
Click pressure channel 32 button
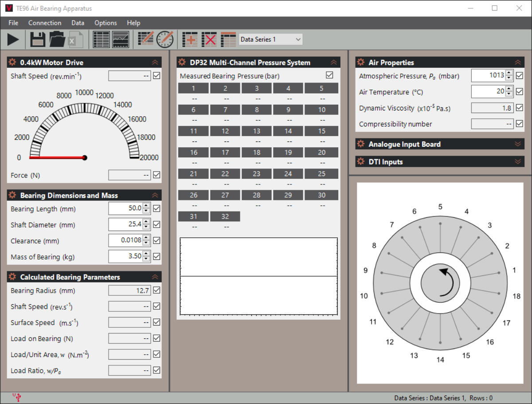click(x=225, y=216)
